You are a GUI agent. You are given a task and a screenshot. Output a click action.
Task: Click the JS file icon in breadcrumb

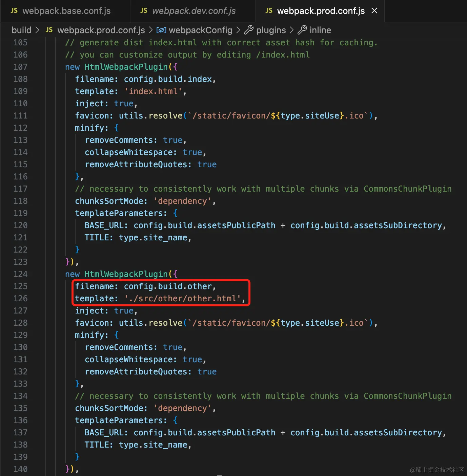coord(49,30)
